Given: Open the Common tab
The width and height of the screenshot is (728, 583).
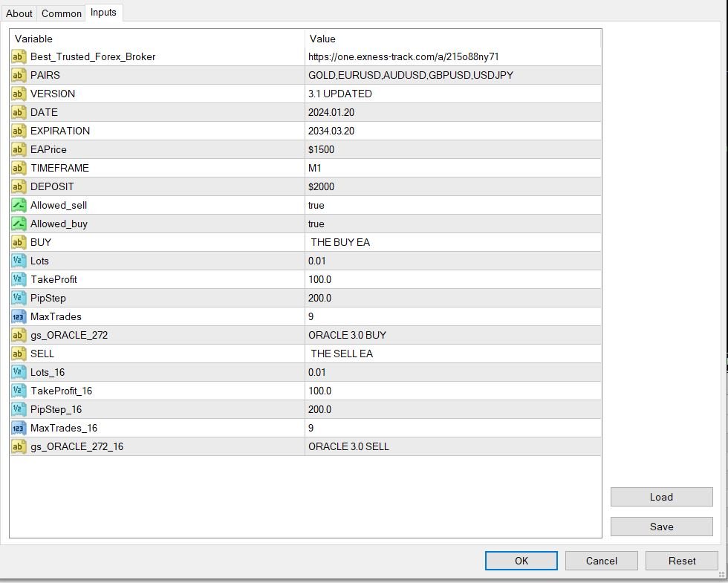Looking at the screenshot, I should (62, 13).
